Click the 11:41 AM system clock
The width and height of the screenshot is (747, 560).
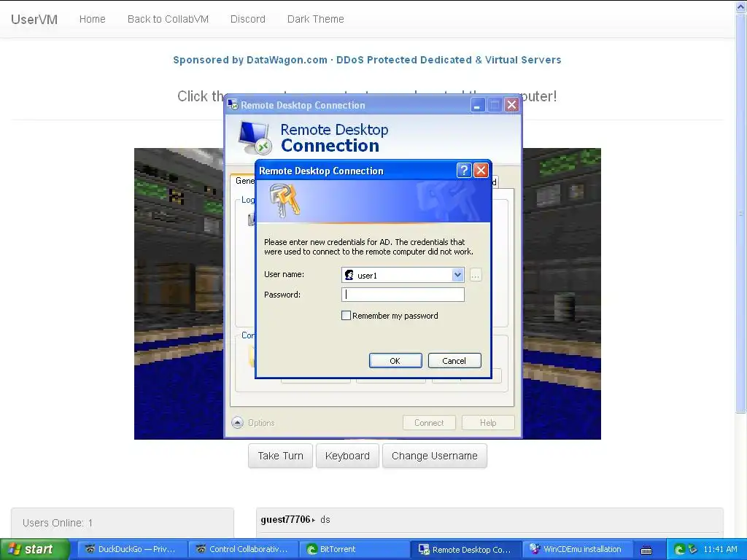click(x=720, y=549)
